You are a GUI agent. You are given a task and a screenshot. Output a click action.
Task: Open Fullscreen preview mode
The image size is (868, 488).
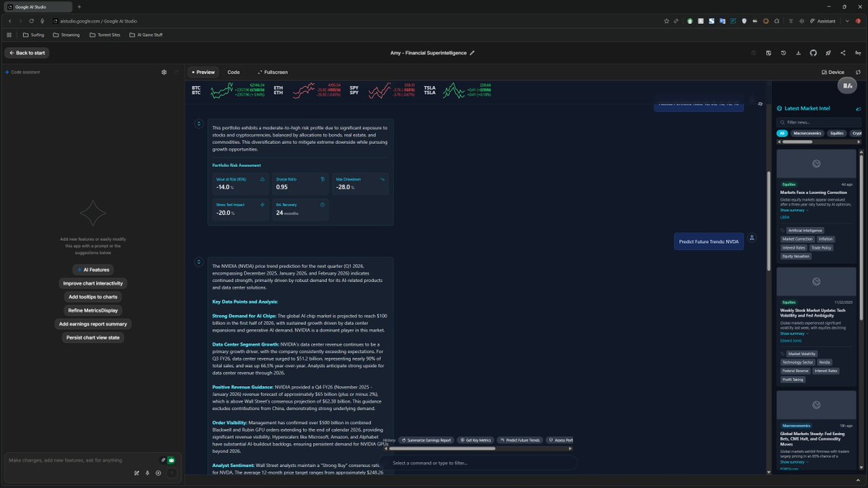pyautogui.click(x=273, y=72)
